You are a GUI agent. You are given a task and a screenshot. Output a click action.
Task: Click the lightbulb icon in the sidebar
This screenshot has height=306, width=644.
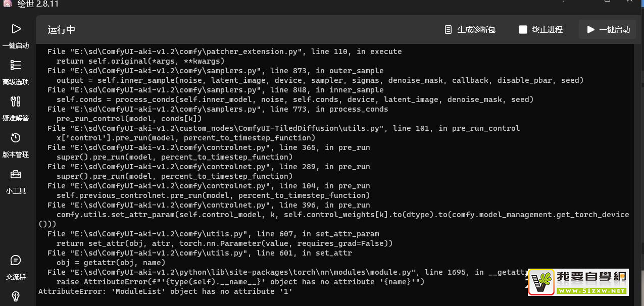pos(16,295)
